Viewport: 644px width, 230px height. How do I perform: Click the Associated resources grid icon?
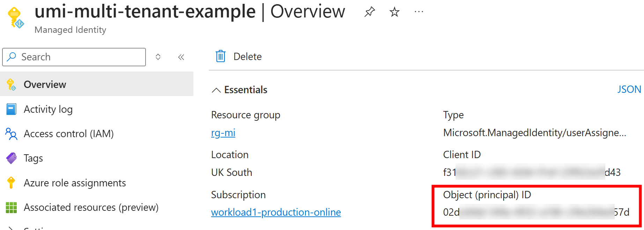(11, 207)
